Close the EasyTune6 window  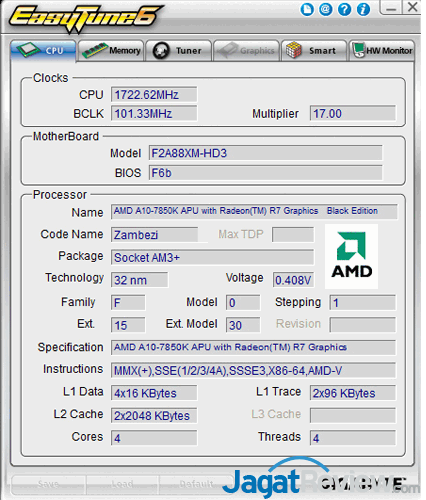pos(412,7)
